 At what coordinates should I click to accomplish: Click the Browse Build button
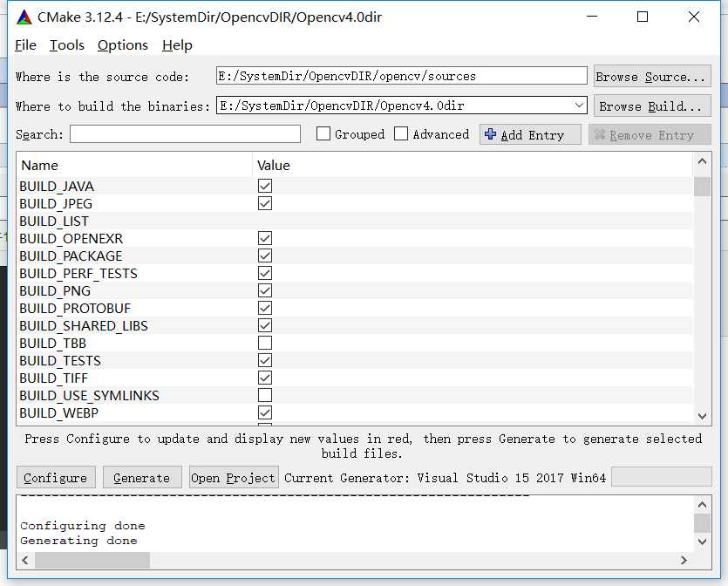tap(652, 106)
